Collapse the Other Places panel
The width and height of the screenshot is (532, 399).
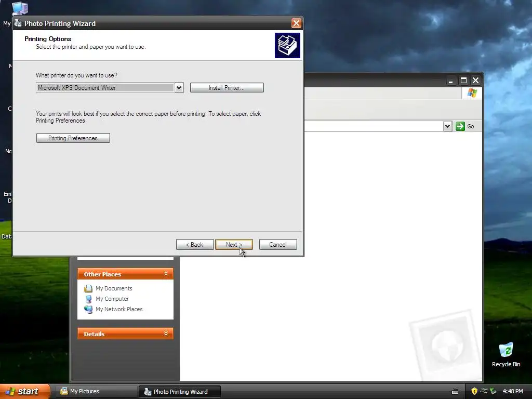pos(166,274)
